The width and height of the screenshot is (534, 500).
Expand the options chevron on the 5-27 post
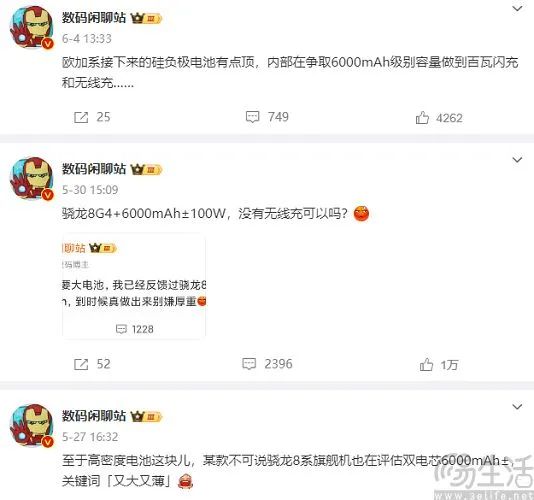517,406
